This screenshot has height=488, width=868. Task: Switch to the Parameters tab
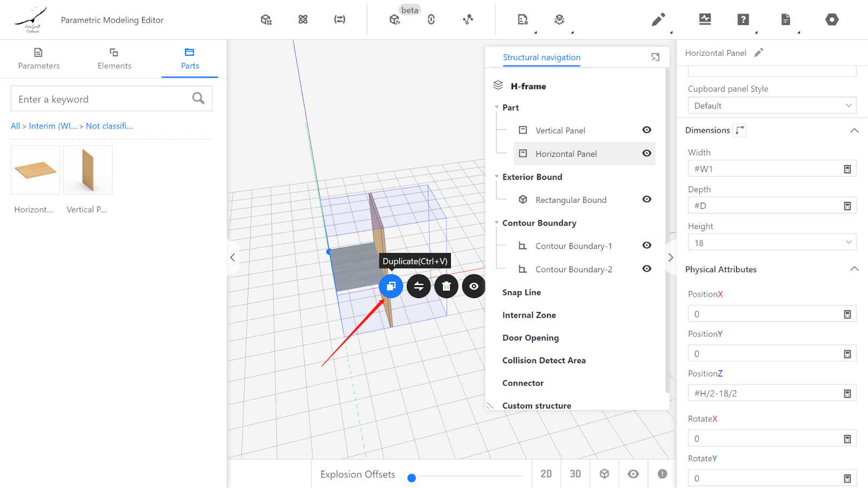(39, 59)
